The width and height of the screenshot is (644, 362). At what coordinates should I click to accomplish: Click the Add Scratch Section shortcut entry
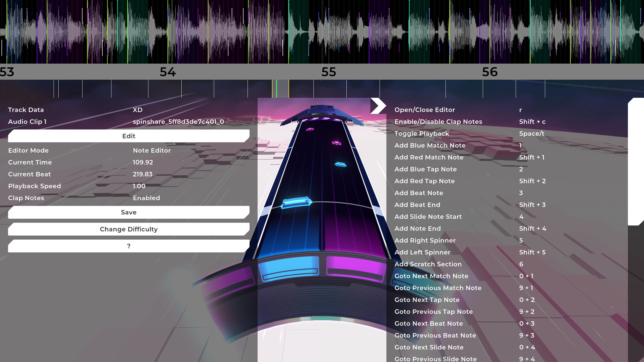(x=428, y=264)
